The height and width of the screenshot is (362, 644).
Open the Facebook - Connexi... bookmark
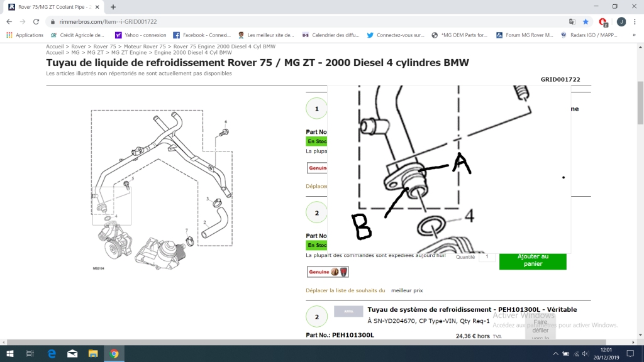202,35
